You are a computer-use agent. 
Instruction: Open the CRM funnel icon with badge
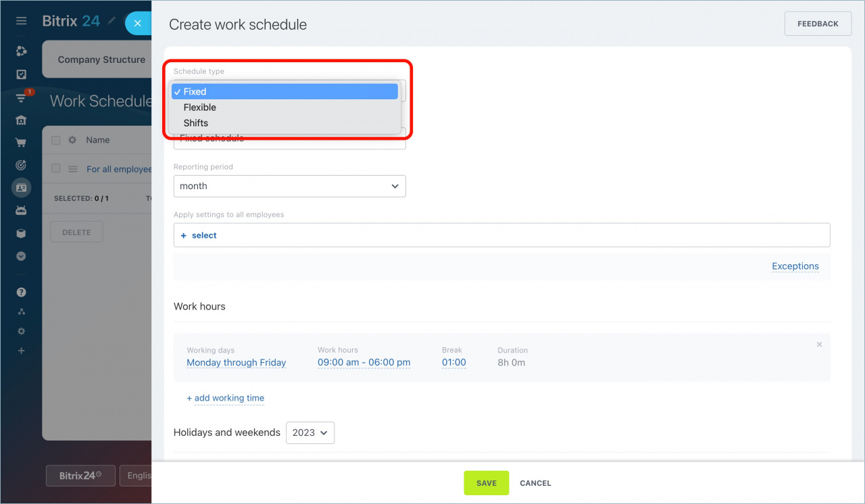[21, 98]
